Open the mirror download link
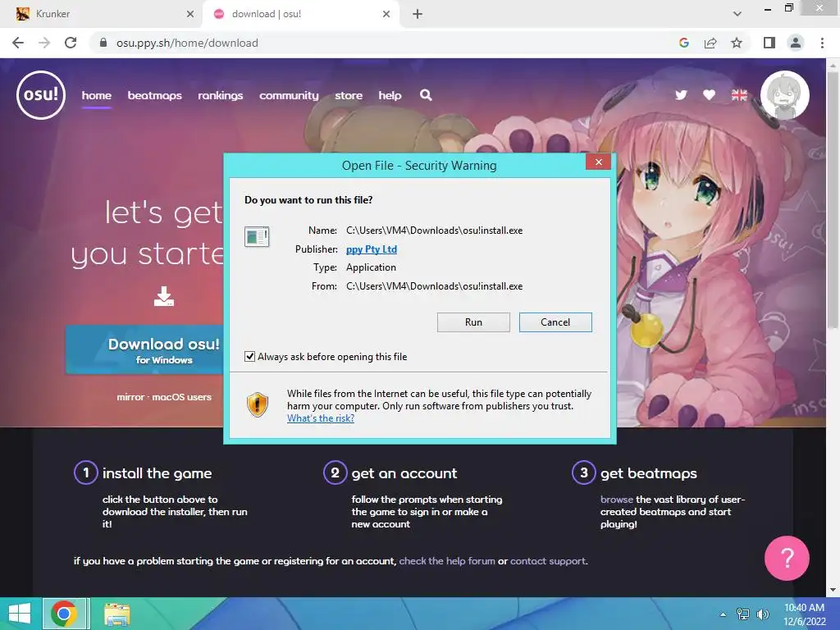This screenshot has width=840, height=630. point(130,397)
